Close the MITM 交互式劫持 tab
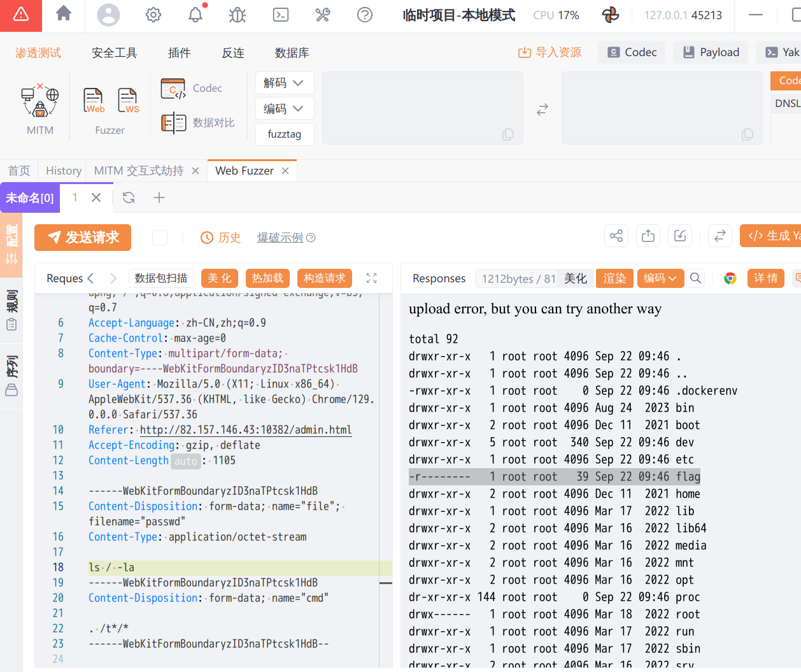 click(195, 171)
